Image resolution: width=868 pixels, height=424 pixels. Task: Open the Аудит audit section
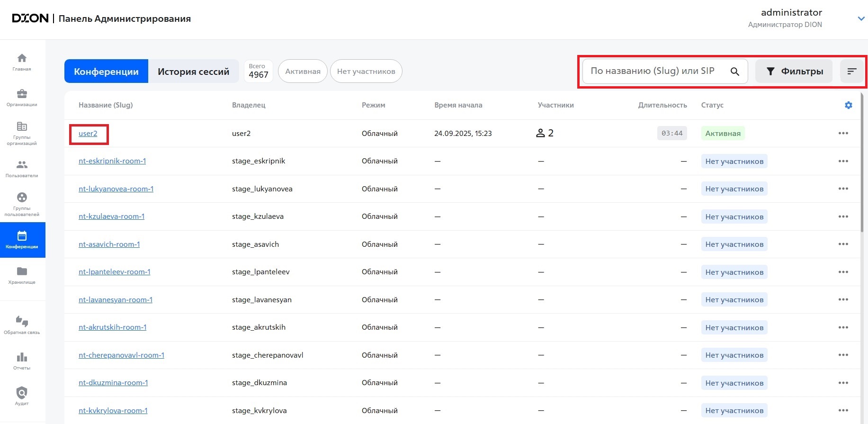tap(22, 396)
